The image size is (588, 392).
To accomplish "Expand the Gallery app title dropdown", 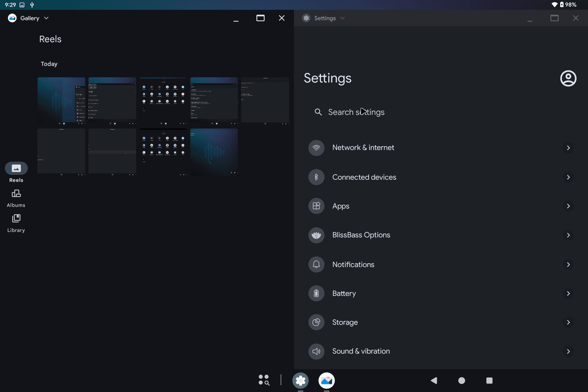I will tap(46, 18).
